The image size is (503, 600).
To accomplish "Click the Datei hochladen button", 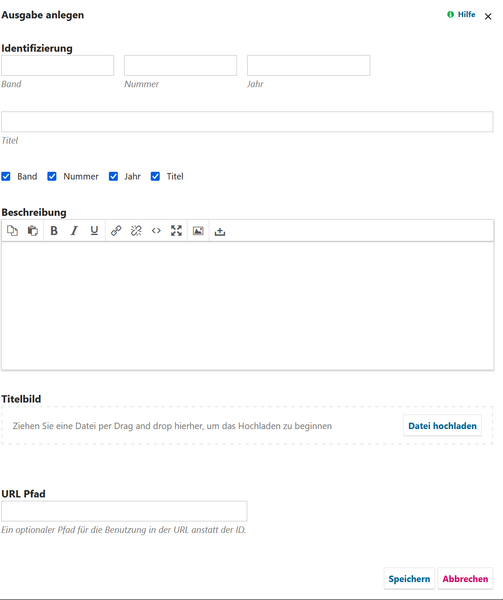I will click(x=443, y=426).
